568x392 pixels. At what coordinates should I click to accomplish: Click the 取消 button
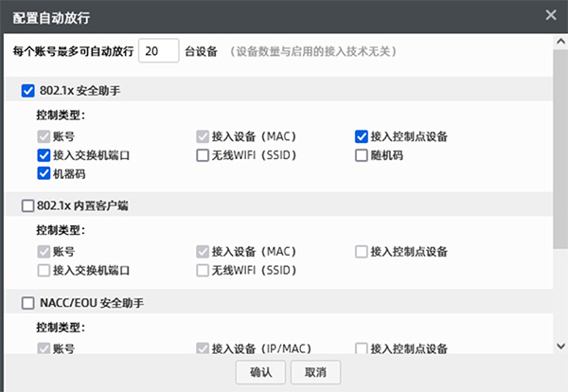[315, 372]
